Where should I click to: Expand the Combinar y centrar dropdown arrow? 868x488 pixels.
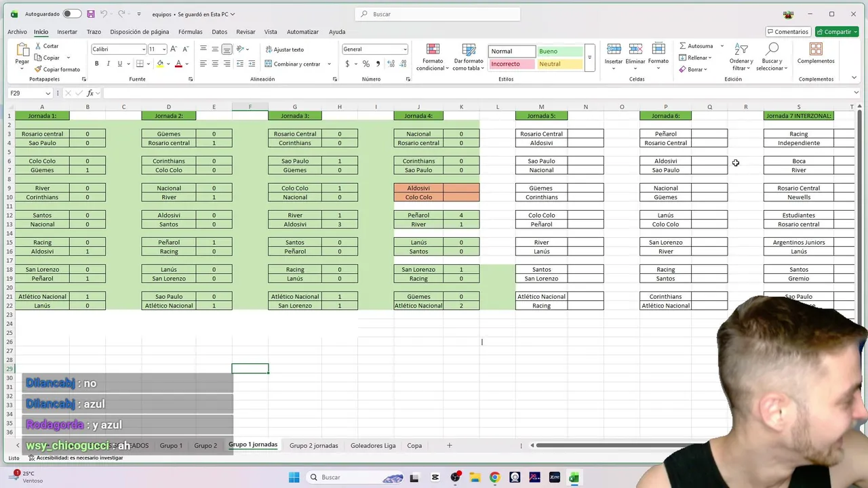[330, 64]
